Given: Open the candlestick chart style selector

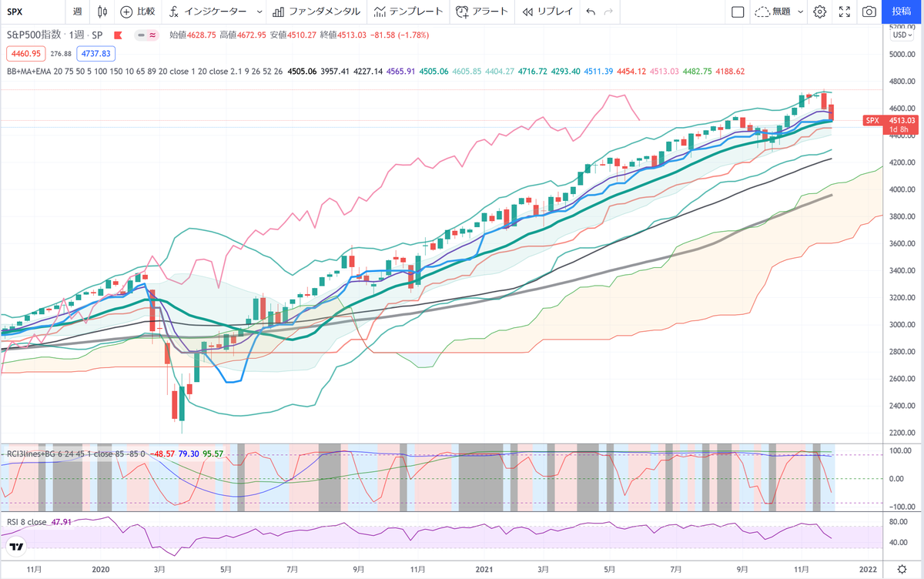Looking at the screenshot, I should (x=102, y=12).
